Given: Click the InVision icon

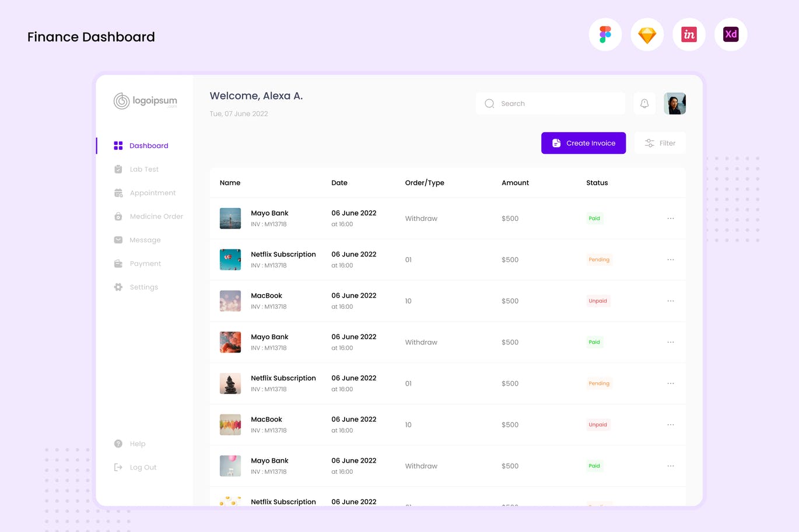Looking at the screenshot, I should (x=689, y=34).
